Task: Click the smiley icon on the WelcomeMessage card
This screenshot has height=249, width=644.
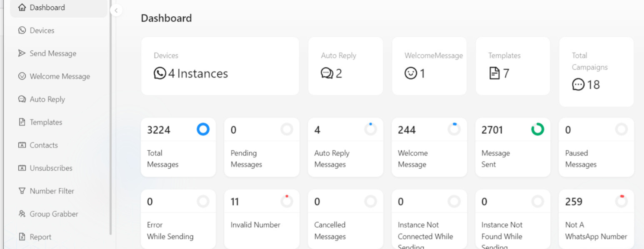Action: click(x=411, y=72)
